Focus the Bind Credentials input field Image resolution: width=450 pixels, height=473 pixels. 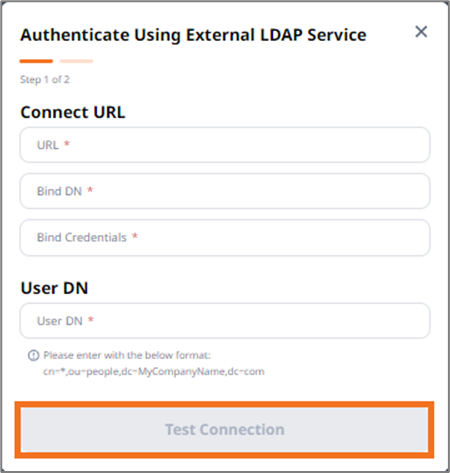225,237
